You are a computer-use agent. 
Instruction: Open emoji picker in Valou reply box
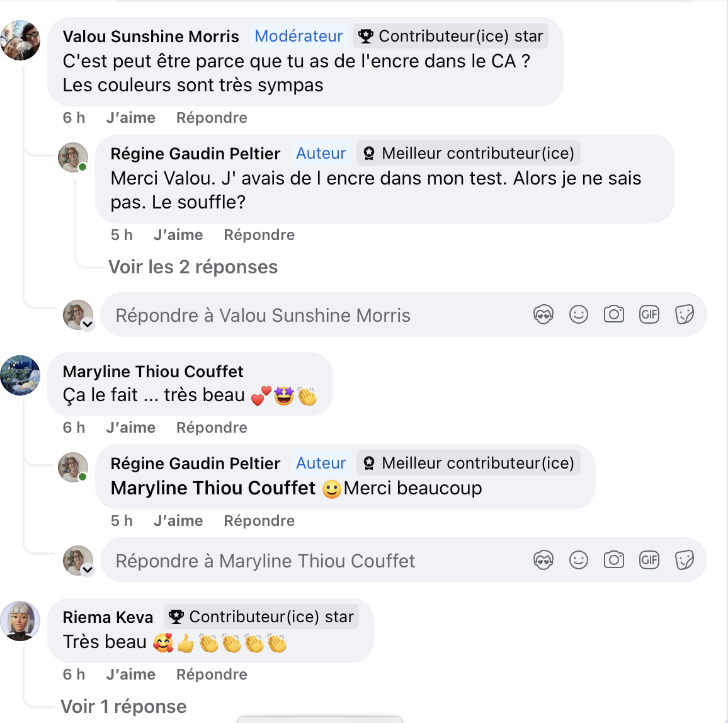tap(578, 314)
